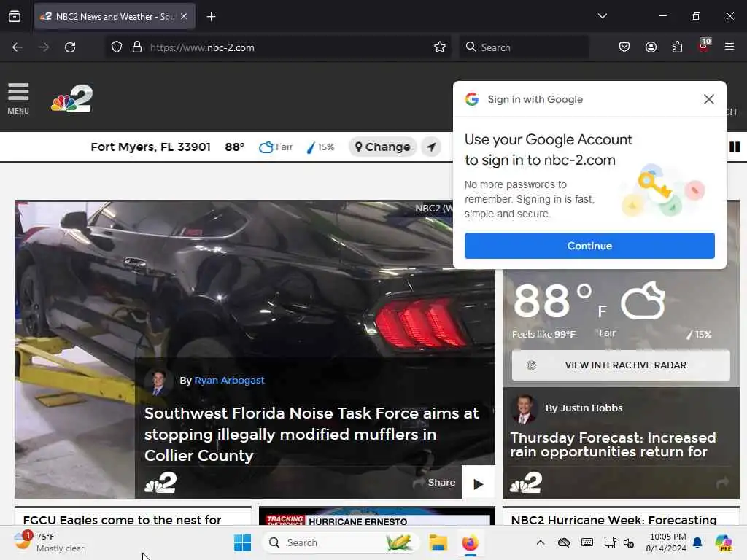Open Copilot preview in taskbar
Viewport: 747px width, 560px height.
[724, 542]
